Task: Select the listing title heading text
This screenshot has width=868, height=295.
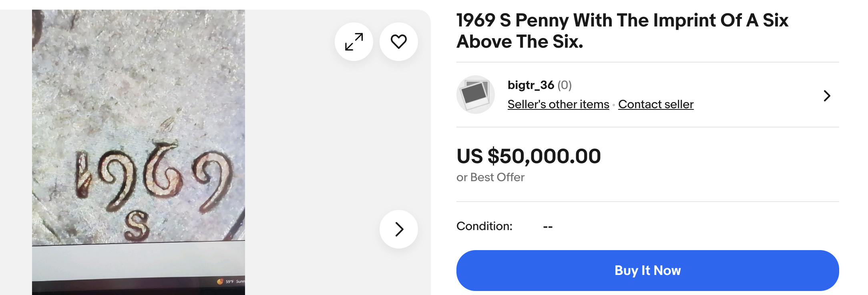Action: tap(623, 31)
